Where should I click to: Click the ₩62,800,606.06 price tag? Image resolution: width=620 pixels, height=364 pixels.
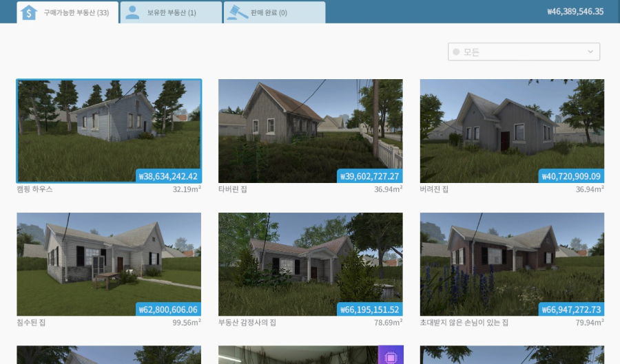click(x=169, y=310)
